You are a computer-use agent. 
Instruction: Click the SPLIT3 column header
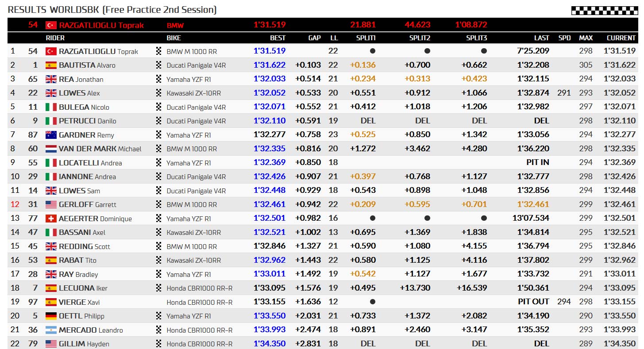point(476,38)
